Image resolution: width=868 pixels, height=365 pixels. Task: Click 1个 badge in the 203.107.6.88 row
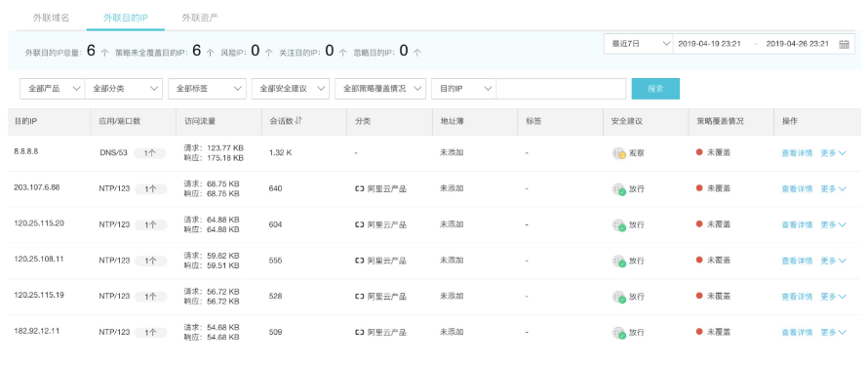[x=150, y=189]
